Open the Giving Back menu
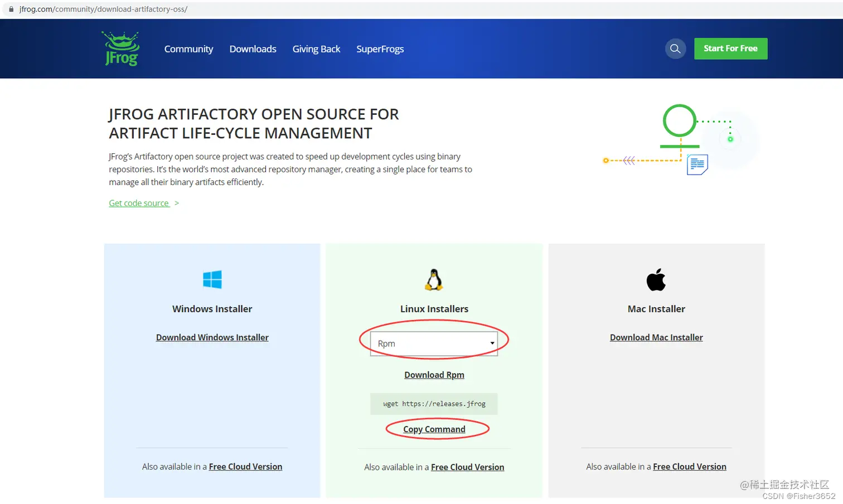Image resolution: width=843 pixels, height=504 pixels. pyautogui.click(x=316, y=49)
